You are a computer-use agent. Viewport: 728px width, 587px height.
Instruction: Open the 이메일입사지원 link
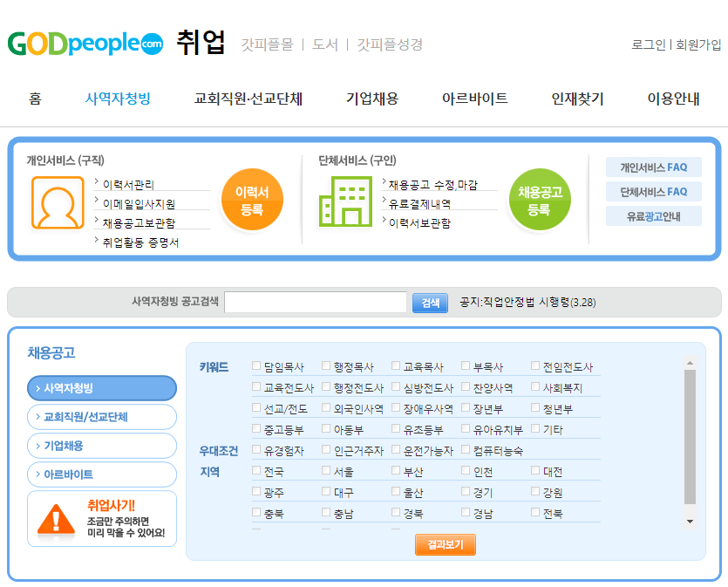(139, 204)
